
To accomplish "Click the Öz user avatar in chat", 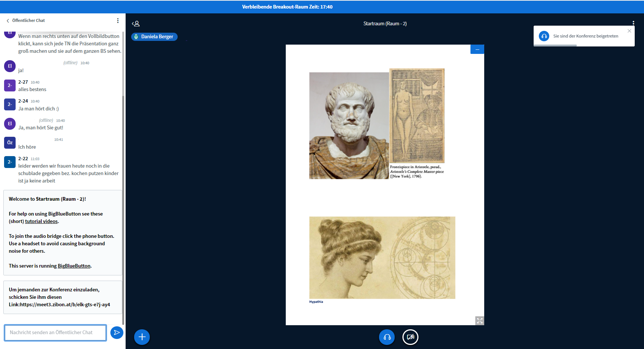I will 10,143.
